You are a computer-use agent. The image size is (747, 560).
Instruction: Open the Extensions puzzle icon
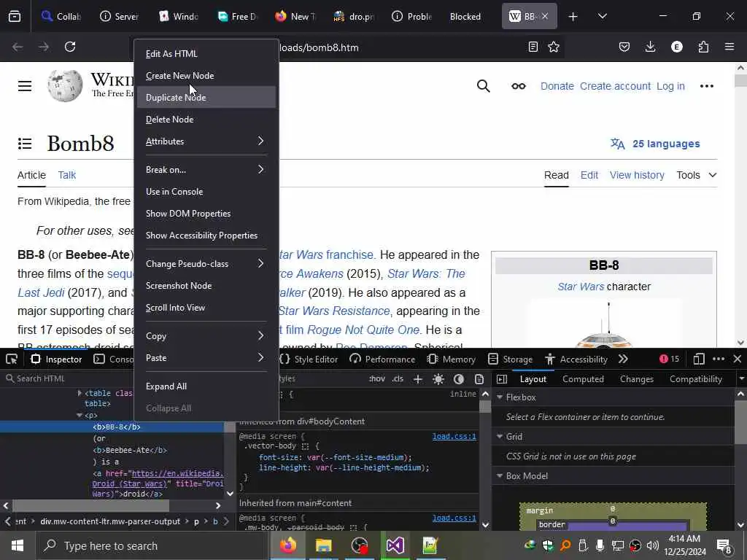click(703, 47)
